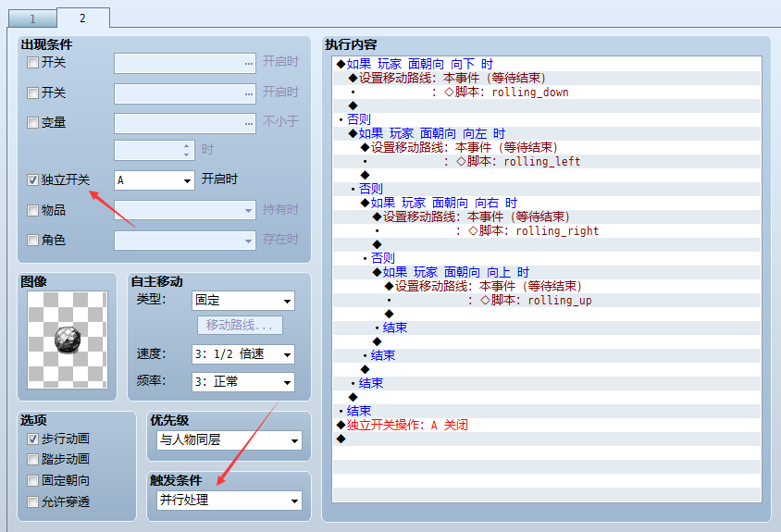Select the last 结束 line
The image size is (781, 532).
click(546, 411)
